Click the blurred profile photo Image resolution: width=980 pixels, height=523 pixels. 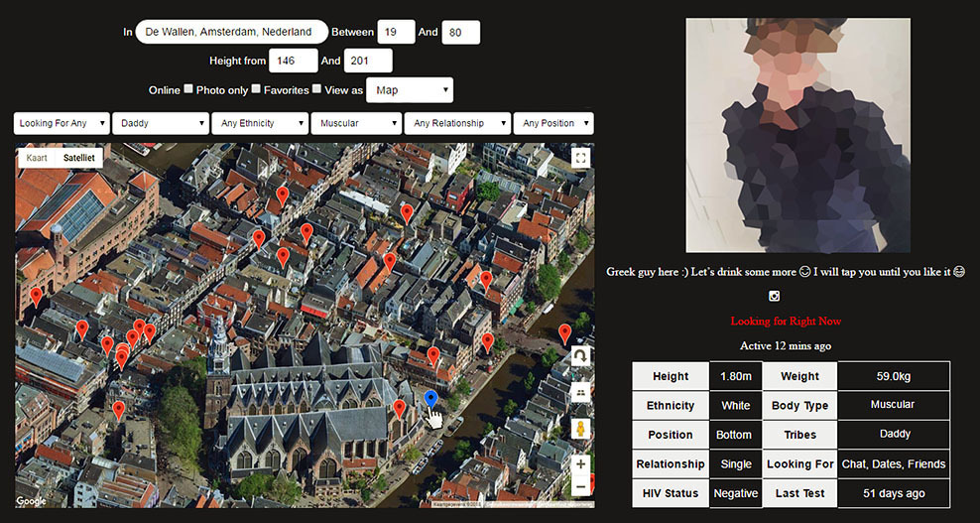pyautogui.click(x=797, y=136)
